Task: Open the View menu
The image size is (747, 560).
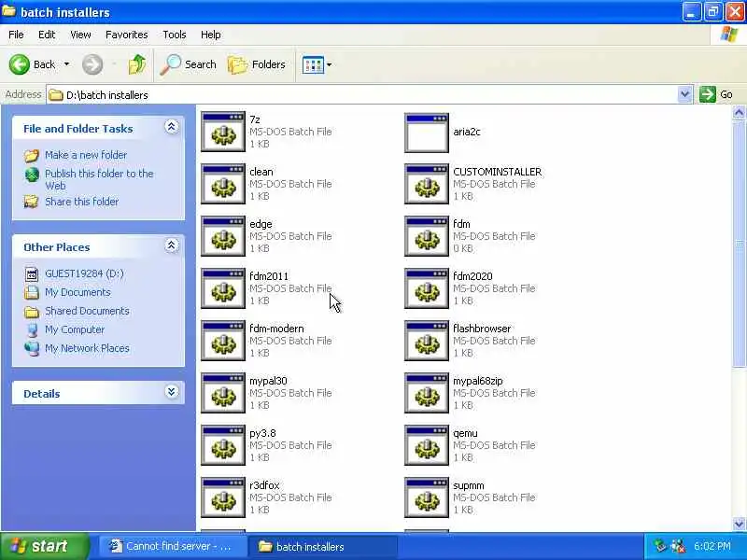Action: [x=80, y=35]
